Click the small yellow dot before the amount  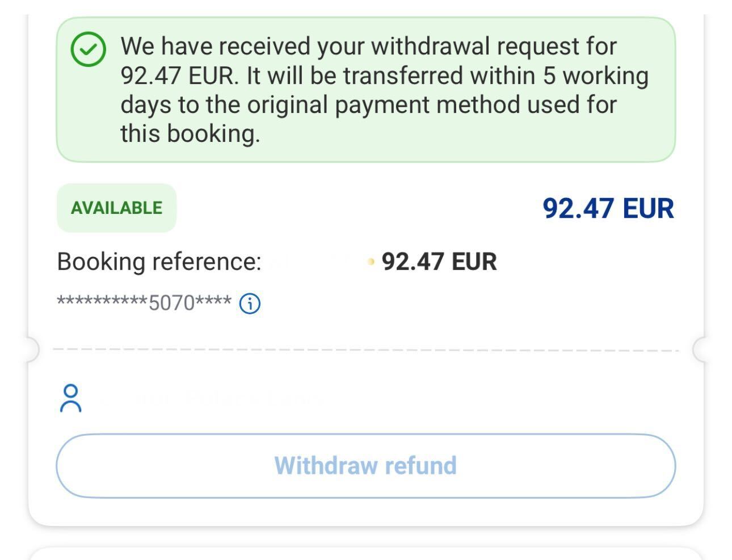click(371, 262)
